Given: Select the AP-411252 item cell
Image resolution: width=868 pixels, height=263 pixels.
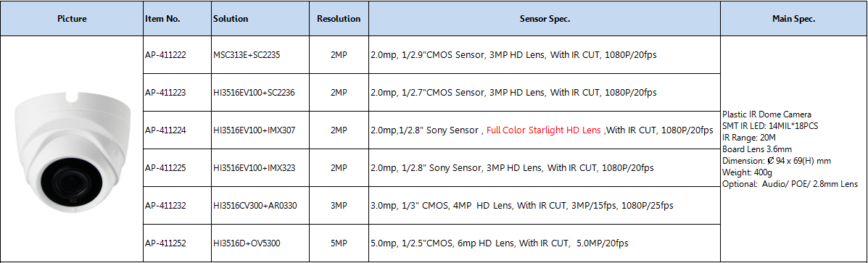Looking at the screenshot, I should (x=177, y=243).
